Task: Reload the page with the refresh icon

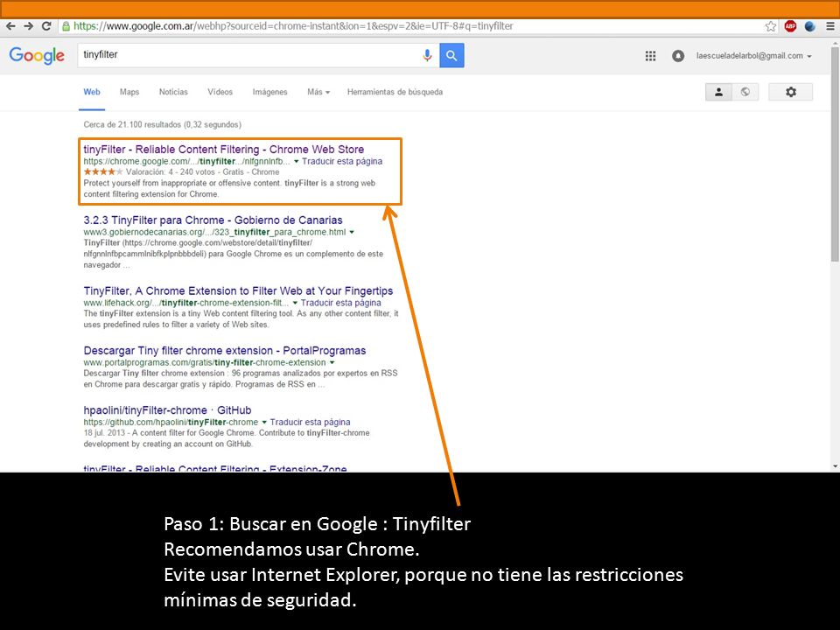Action: (x=46, y=25)
